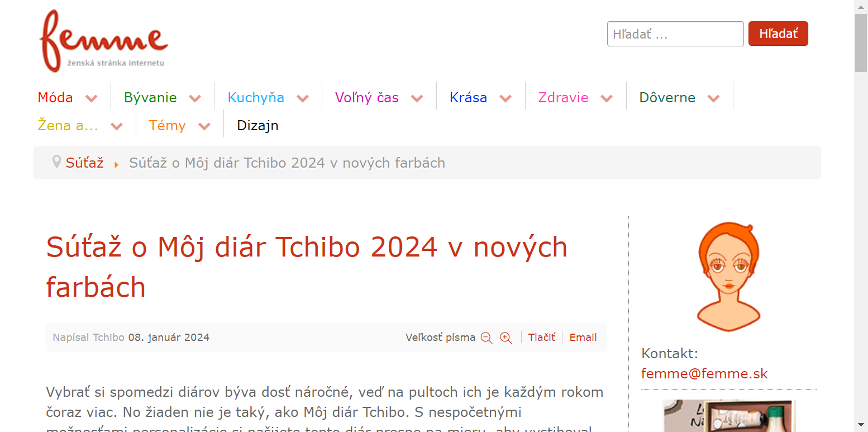Open the Bývanie menu item

click(x=150, y=97)
